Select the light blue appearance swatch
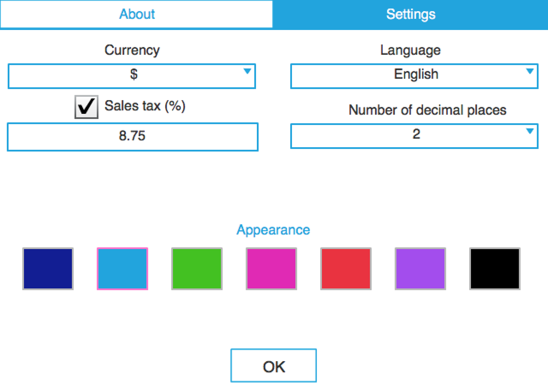548x392 pixels. (x=122, y=268)
